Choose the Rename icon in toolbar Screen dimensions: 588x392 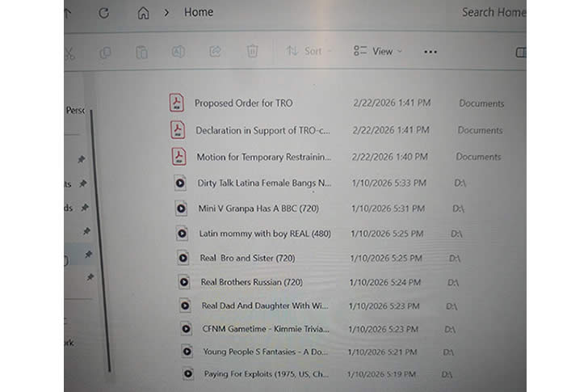(178, 52)
